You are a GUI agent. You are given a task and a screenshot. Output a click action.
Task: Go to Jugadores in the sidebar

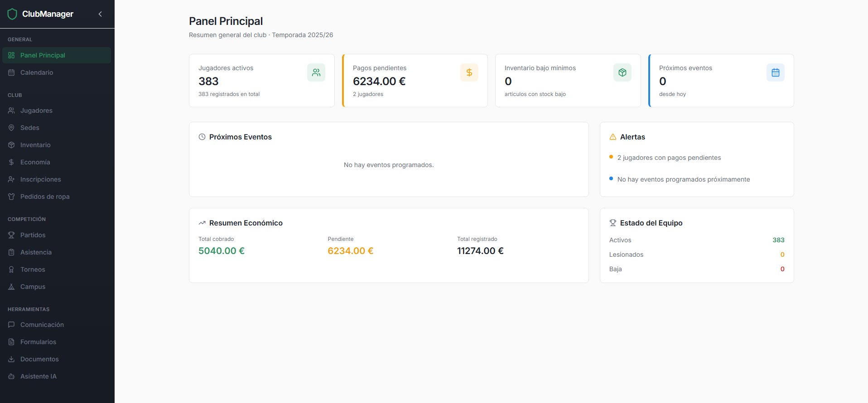(x=36, y=110)
